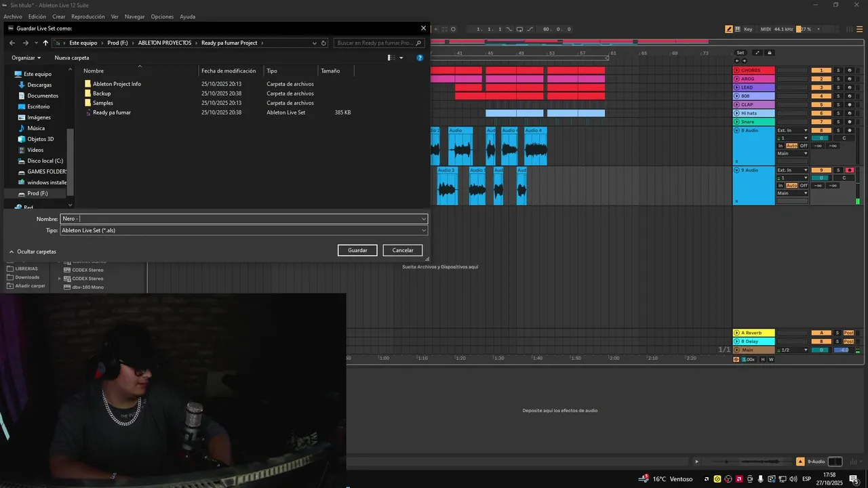Open the Archivo menu

coord(13,16)
